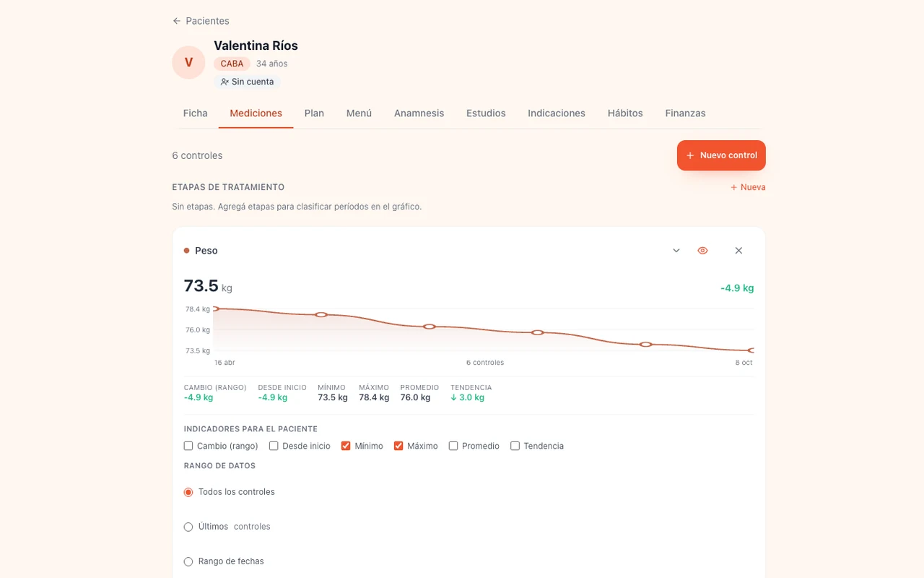Click the CABA location tag
924x578 pixels.
[x=232, y=64]
